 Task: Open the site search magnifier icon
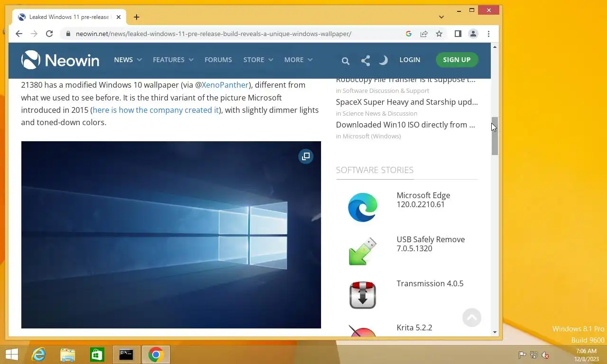[345, 61]
